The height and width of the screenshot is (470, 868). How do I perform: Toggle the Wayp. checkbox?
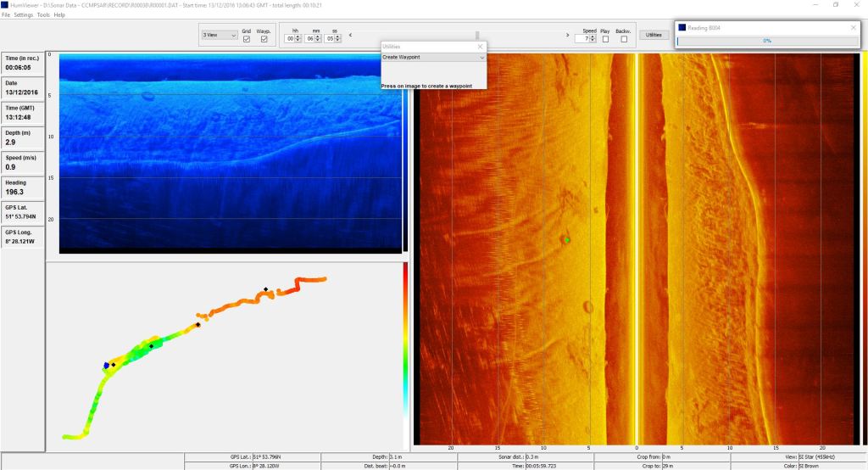264,39
